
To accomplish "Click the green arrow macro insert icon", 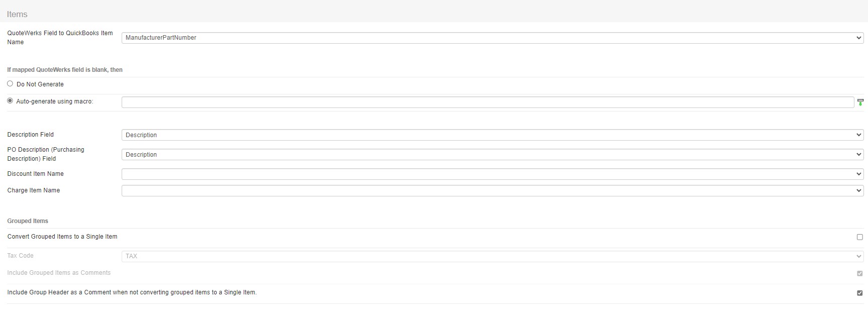I will (860, 102).
